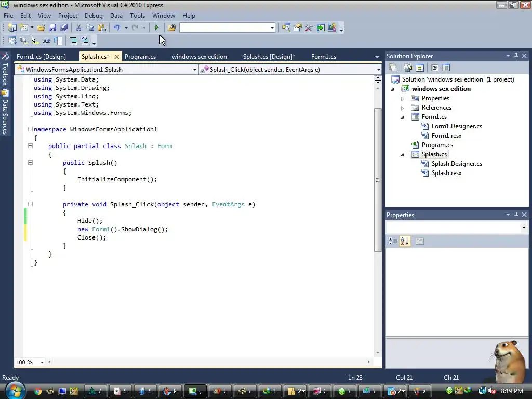Viewport: 532px width, 399px height.
Task: Click the Paste clipboard icon
Action: [102, 28]
